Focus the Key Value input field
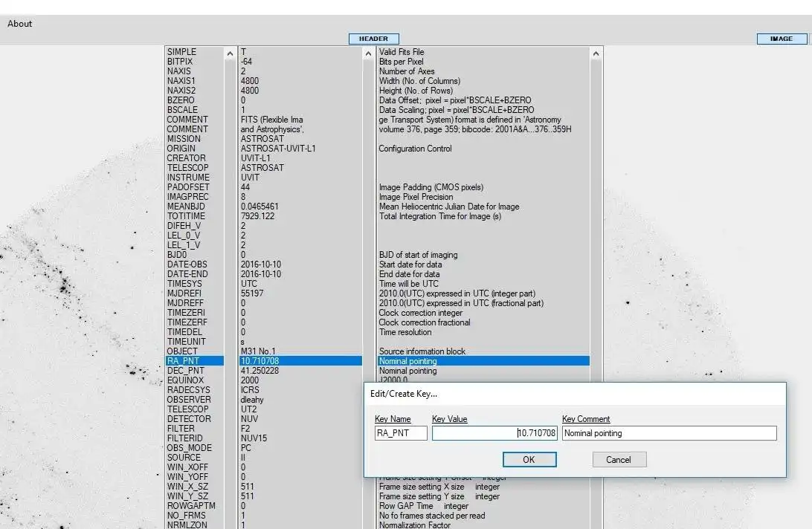812x529 pixels. [494, 433]
